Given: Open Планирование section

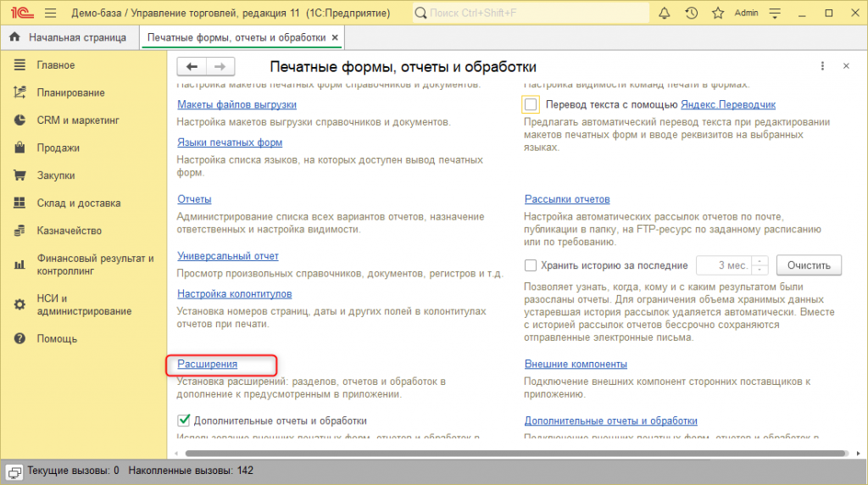Looking at the screenshot, I should click(71, 92).
